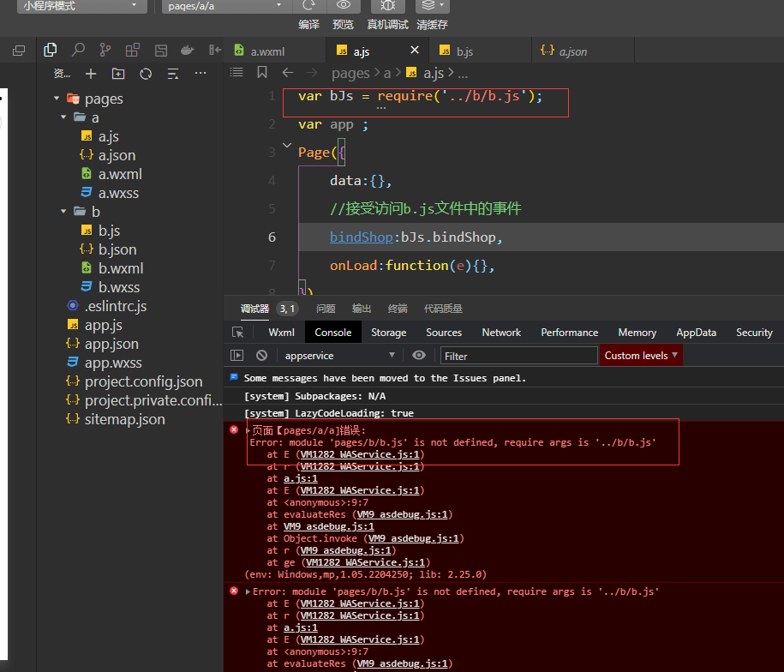Open the mini-program mode dropdown
The image size is (784, 672).
tap(81, 6)
